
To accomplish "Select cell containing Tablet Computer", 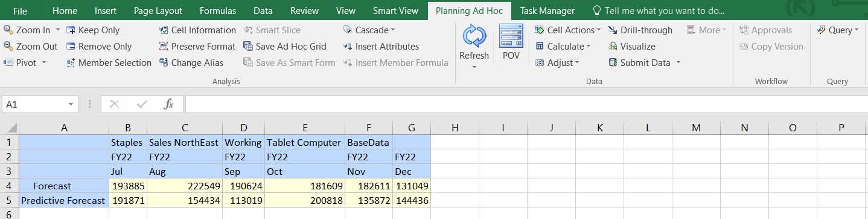I will (x=305, y=142).
